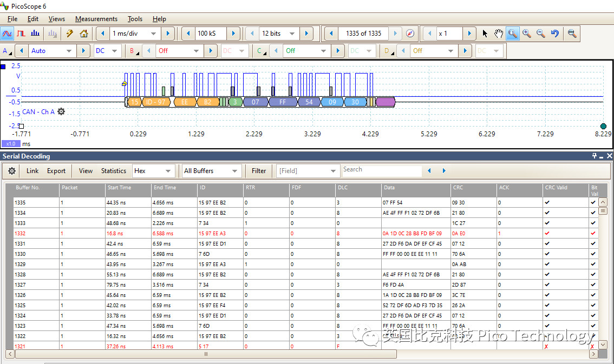This screenshot has width=614, height=364.
Task: Open the CAN Ch A gear settings
Action: pos(61,111)
